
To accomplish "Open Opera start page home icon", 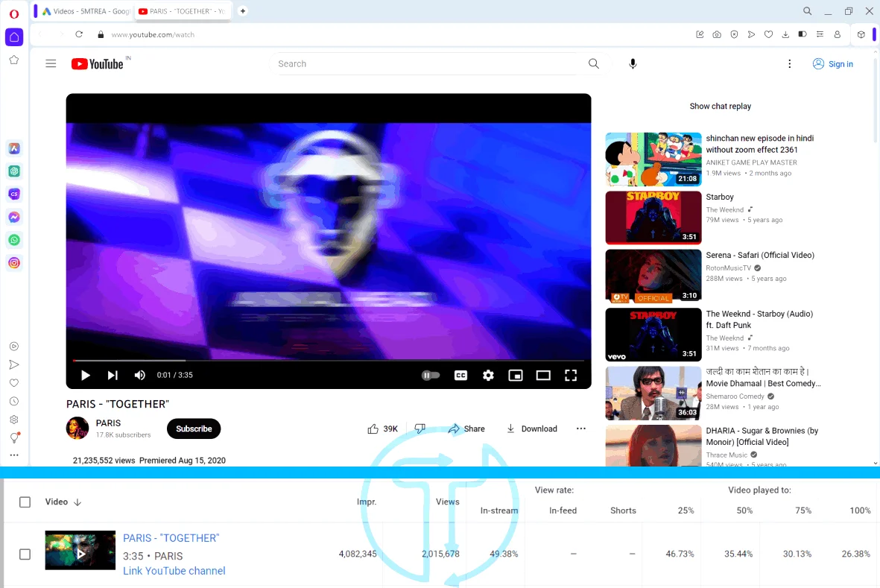I will (14, 37).
